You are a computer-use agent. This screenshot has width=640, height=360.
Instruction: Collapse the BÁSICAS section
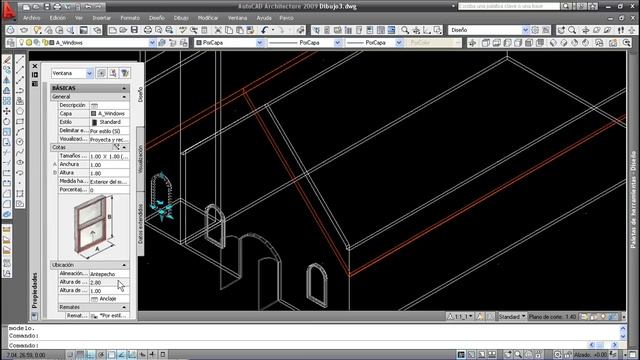click(124, 88)
